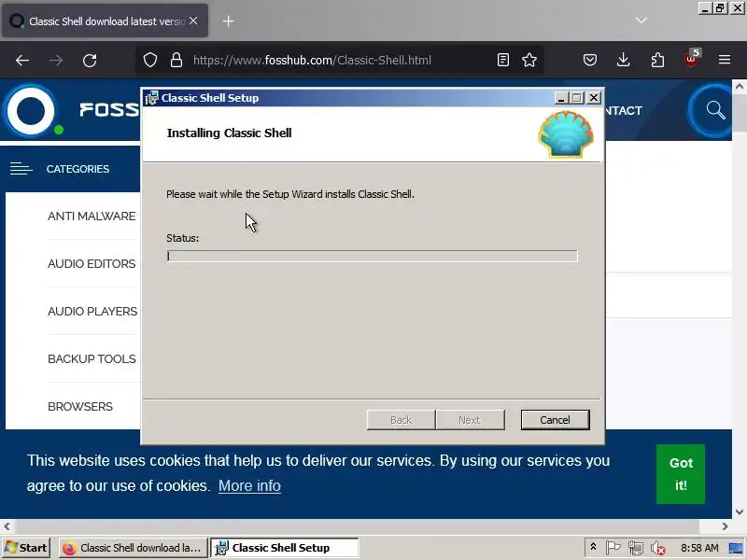The image size is (747, 560).
Task: Open CATEGORIES menu heading
Action: [78, 169]
